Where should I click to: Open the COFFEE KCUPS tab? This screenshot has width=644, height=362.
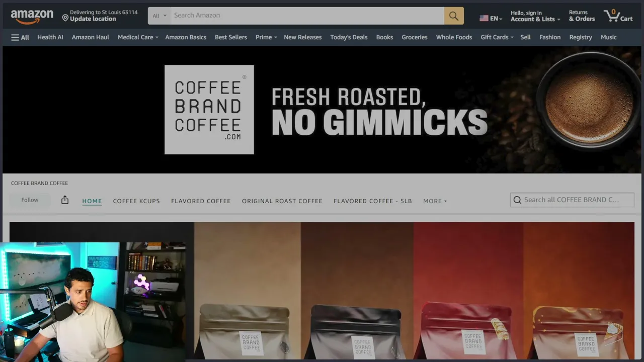[x=136, y=201]
